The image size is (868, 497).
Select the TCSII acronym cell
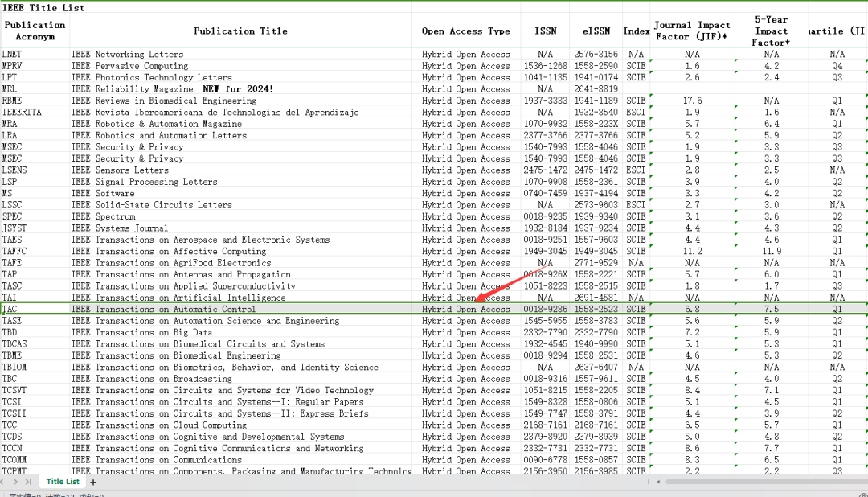pos(35,413)
